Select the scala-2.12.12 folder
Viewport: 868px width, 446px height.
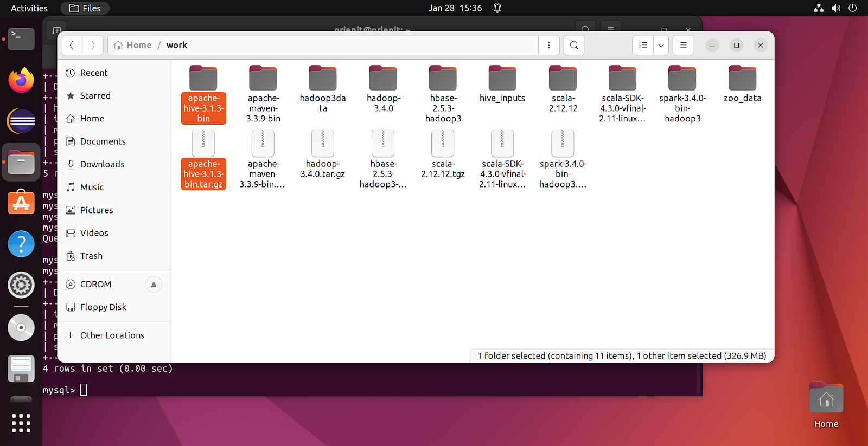[x=563, y=89]
